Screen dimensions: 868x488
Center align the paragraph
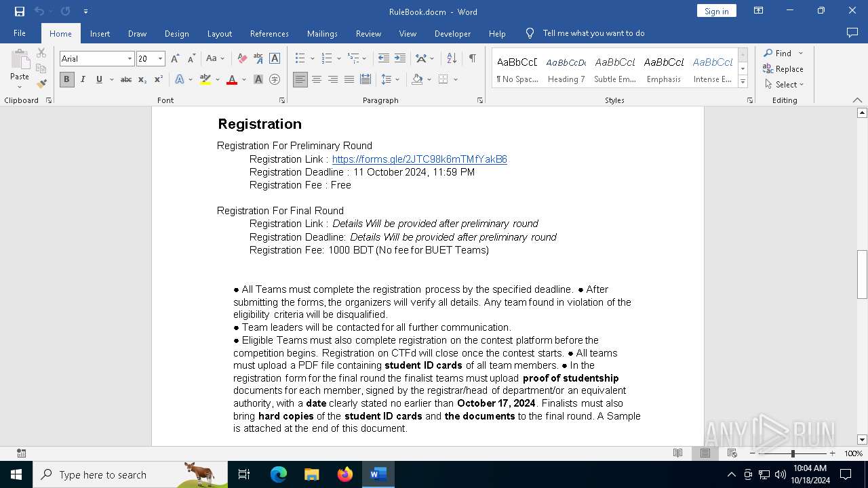pyautogui.click(x=317, y=79)
